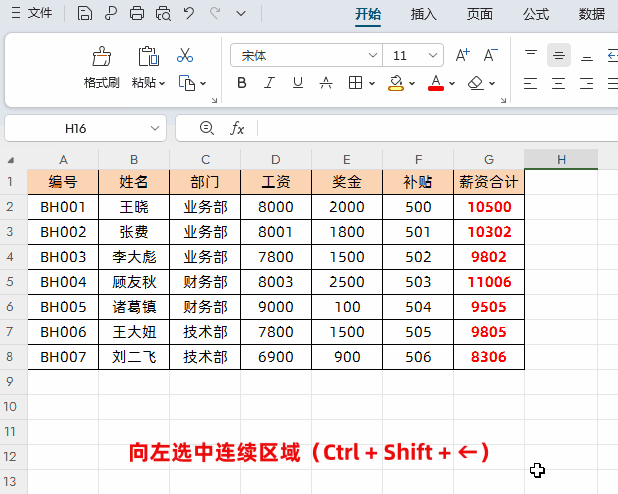Click the Cut scissors icon
The image size is (618, 494).
[185, 56]
